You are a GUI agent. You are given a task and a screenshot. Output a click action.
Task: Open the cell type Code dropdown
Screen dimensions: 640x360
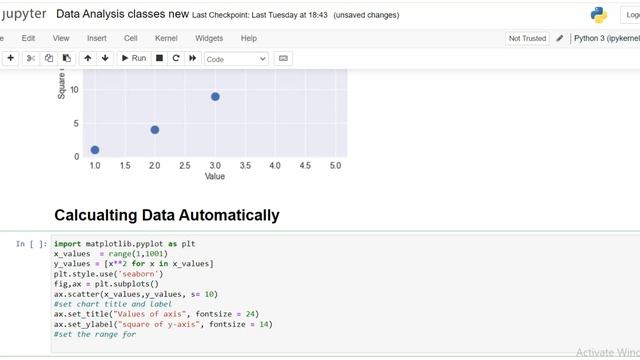(236, 59)
